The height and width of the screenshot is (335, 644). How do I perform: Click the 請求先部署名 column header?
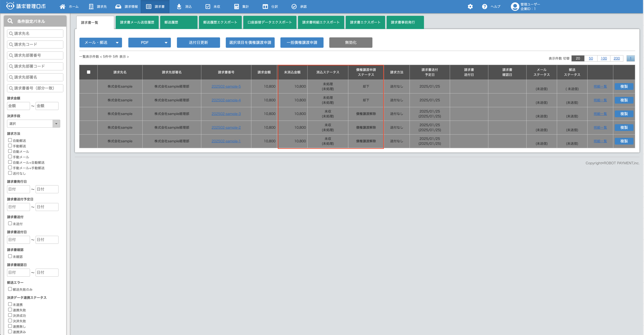(172, 72)
